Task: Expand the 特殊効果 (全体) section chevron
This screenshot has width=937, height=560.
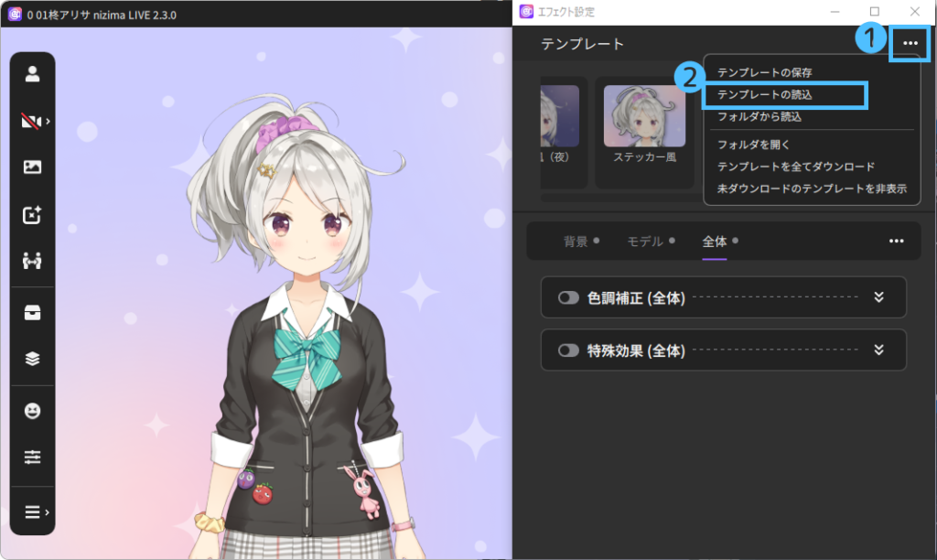Action: coord(878,350)
